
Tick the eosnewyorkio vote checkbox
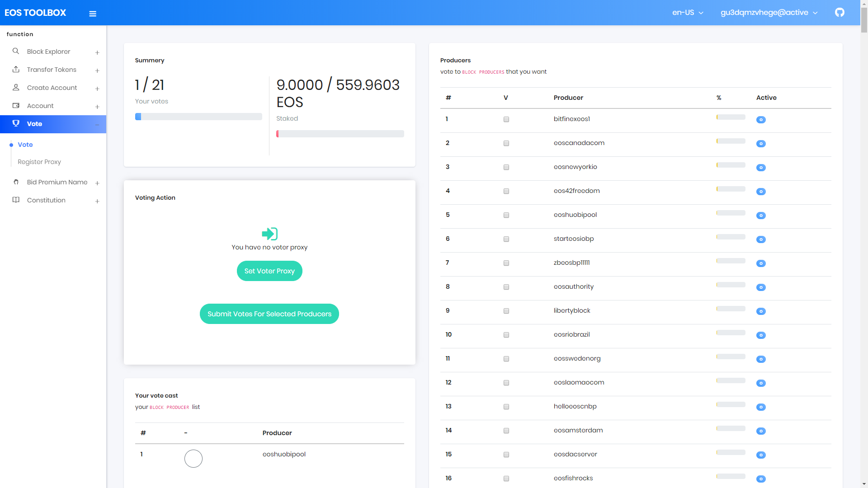pos(506,167)
